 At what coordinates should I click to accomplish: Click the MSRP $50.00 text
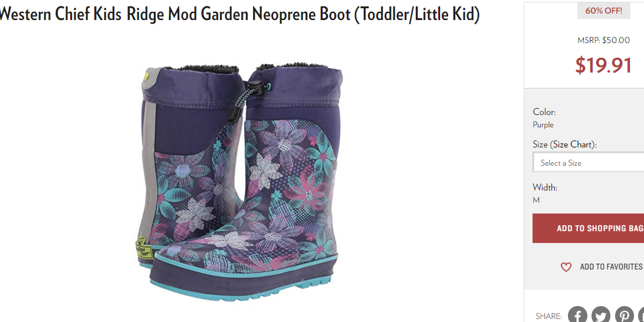coord(604,40)
